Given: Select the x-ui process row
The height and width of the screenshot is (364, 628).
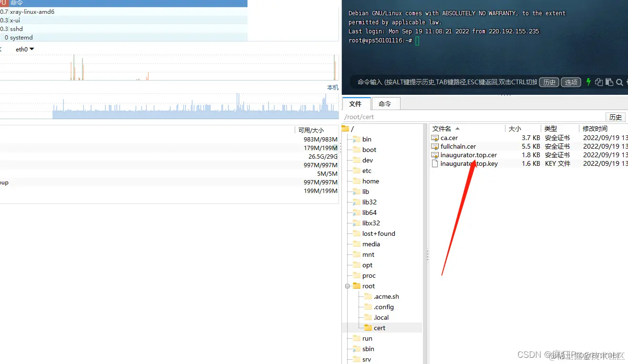Looking at the screenshot, I should click(x=124, y=20).
